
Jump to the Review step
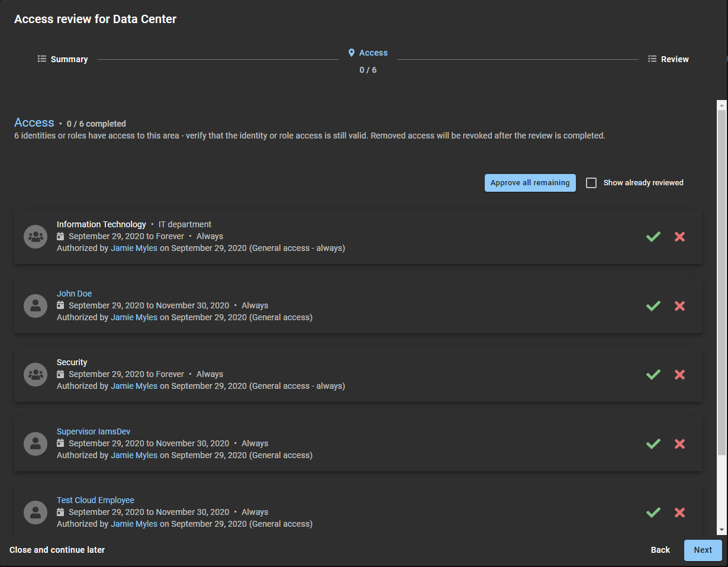point(668,59)
